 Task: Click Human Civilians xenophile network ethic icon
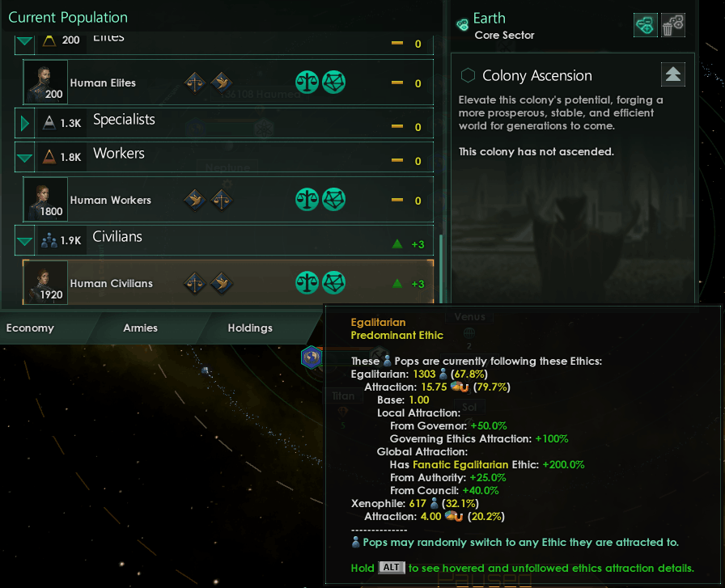(333, 283)
